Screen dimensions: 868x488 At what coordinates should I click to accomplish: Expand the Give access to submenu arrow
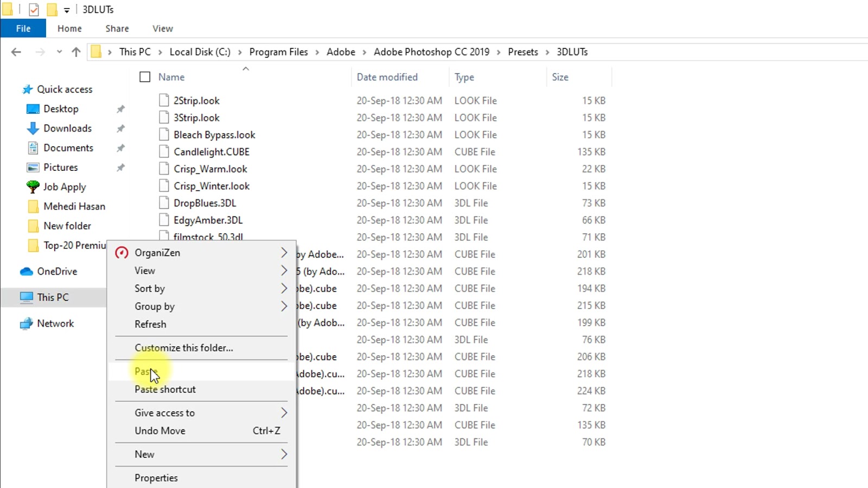[x=284, y=413]
